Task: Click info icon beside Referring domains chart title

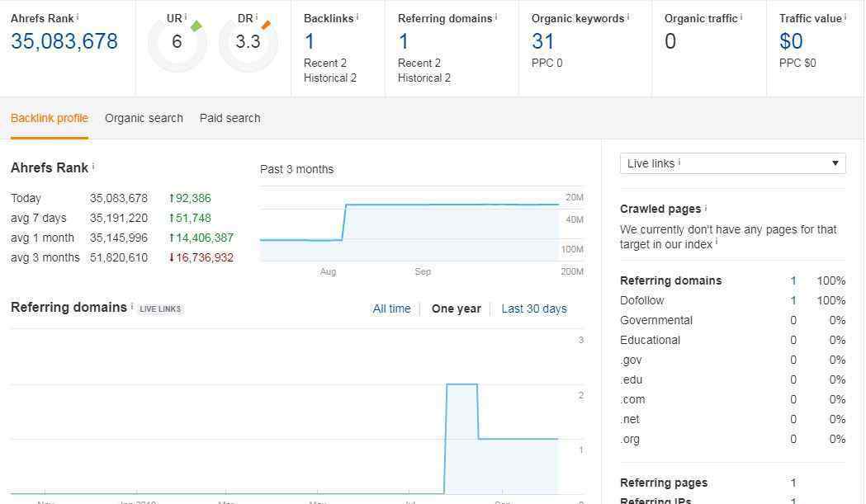Action: pos(132,305)
